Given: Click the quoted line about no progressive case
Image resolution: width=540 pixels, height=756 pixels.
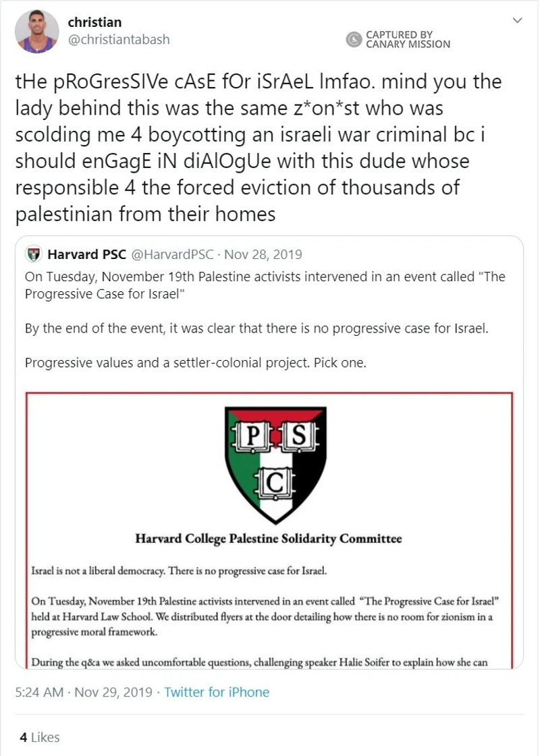Looking at the screenshot, I should (256, 328).
